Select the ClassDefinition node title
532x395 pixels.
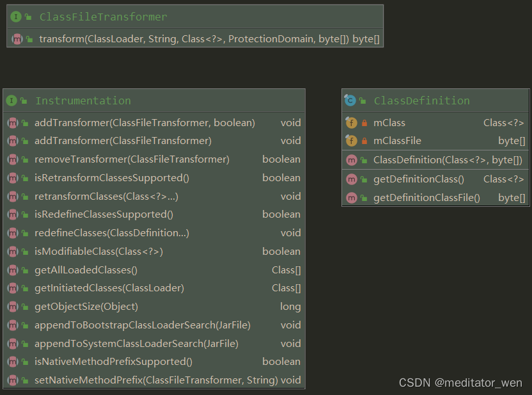(x=422, y=101)
